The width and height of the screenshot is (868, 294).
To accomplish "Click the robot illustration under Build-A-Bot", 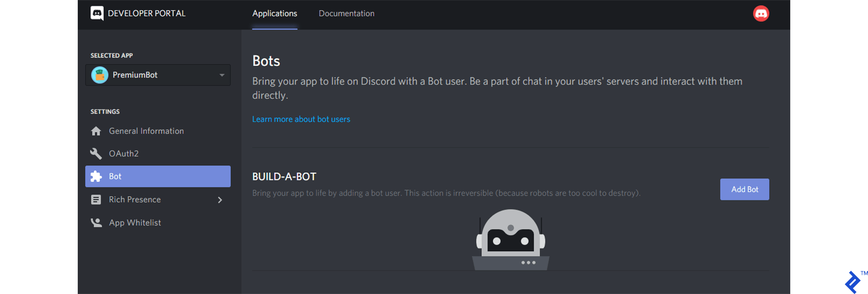I will [511, 239].
